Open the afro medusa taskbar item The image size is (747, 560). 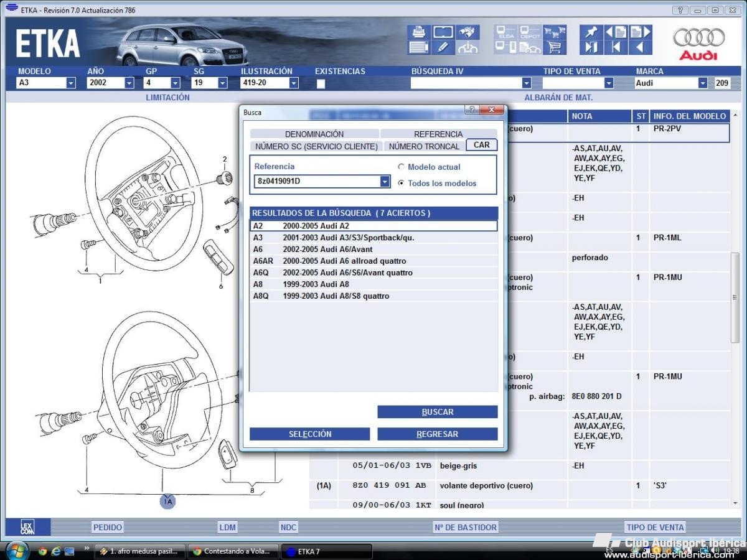pos(141,551)
